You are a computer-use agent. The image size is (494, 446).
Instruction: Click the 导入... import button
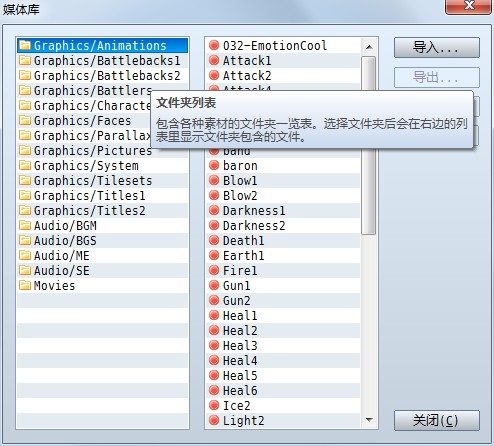tap(437, 47)
